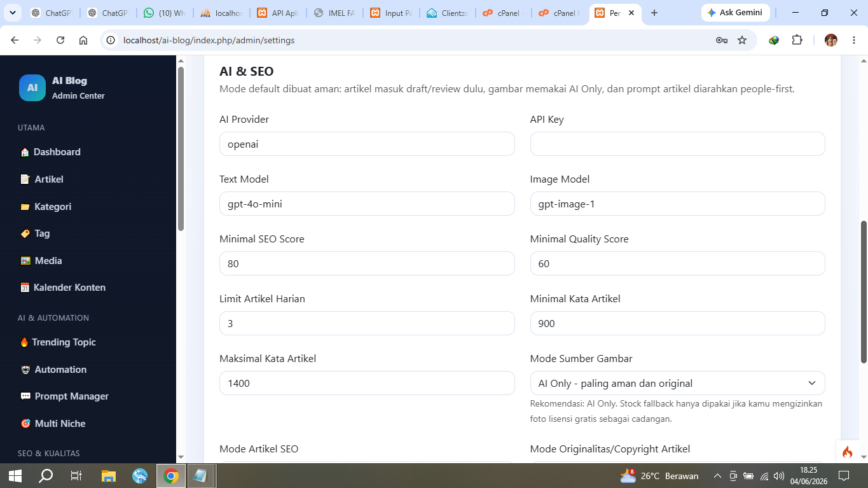Click the address bar URL
Image resolution: width=868 pixels, height=488 pixels.
click(209, 40)
